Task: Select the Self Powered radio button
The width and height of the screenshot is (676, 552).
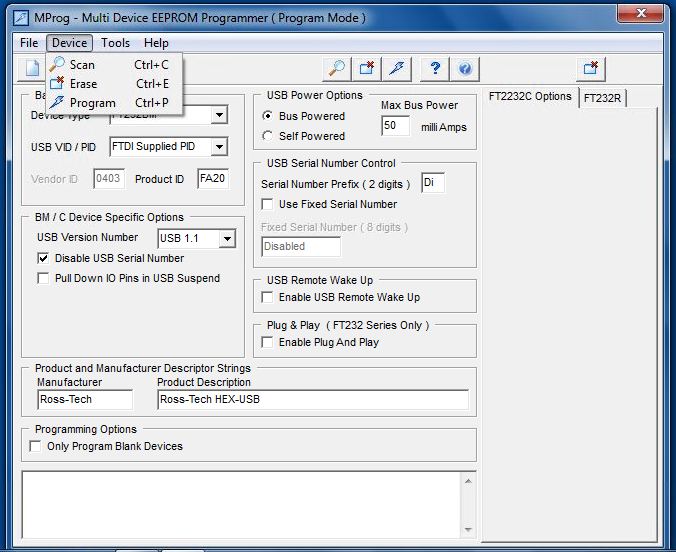Action: click(267, 136)
